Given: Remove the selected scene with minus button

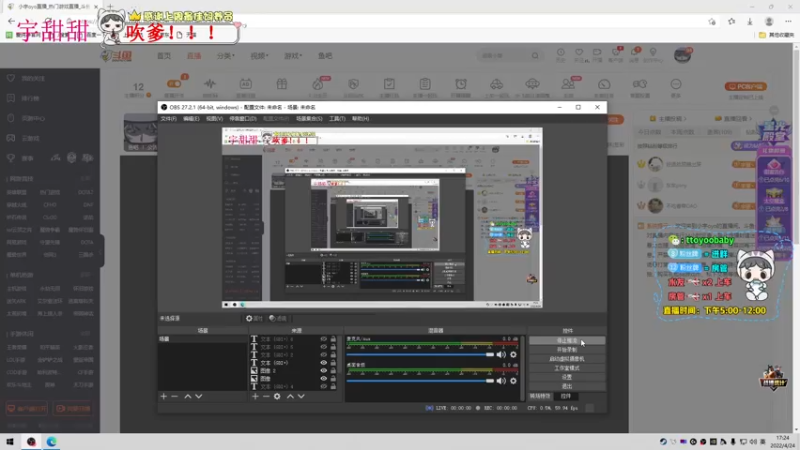Looking at the screenshot, I should tap(174, 396).
